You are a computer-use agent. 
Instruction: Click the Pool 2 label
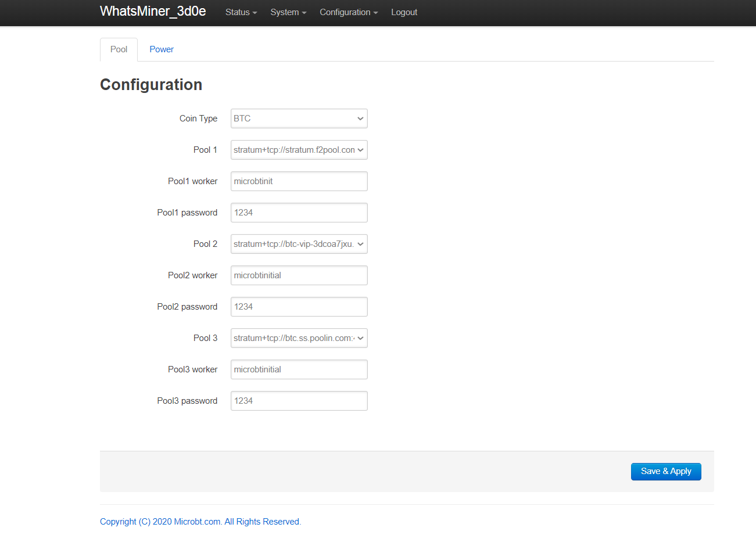pos(205,244)
